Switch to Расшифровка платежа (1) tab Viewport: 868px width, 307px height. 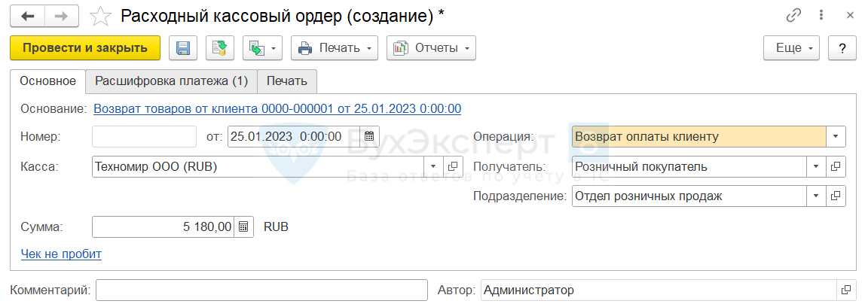pyautogui.click(x=171, y=81)
